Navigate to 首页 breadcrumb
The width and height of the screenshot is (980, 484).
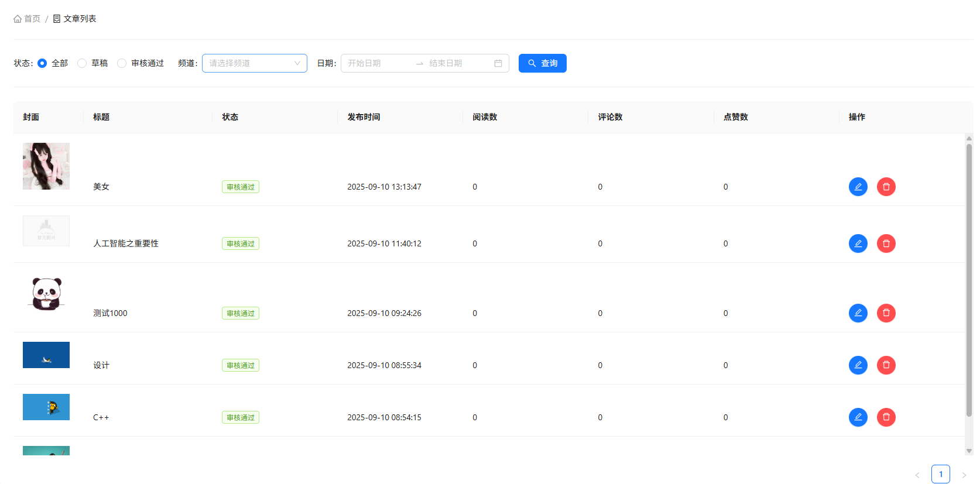(x=27, y=19)
